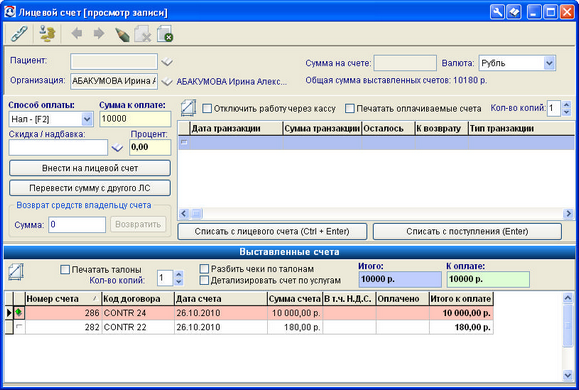Click К оплате field showing 10000 р.
Viewport: 579px width, 390px height.
(x=488, y=280)
